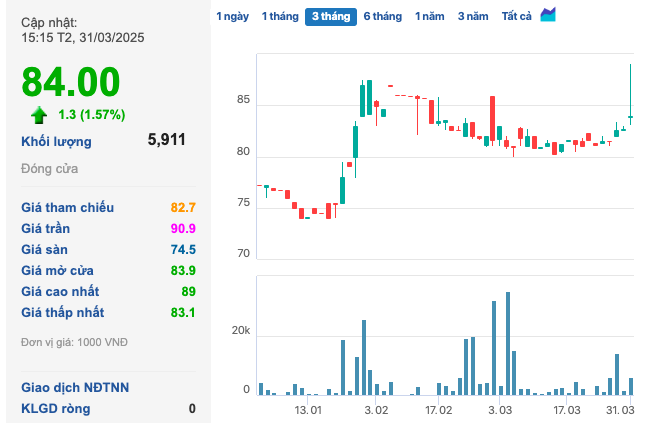This screenshot has height=423, width=669.
Task: Choose the 1 năm time period
Action: click(x=430, y=16)
